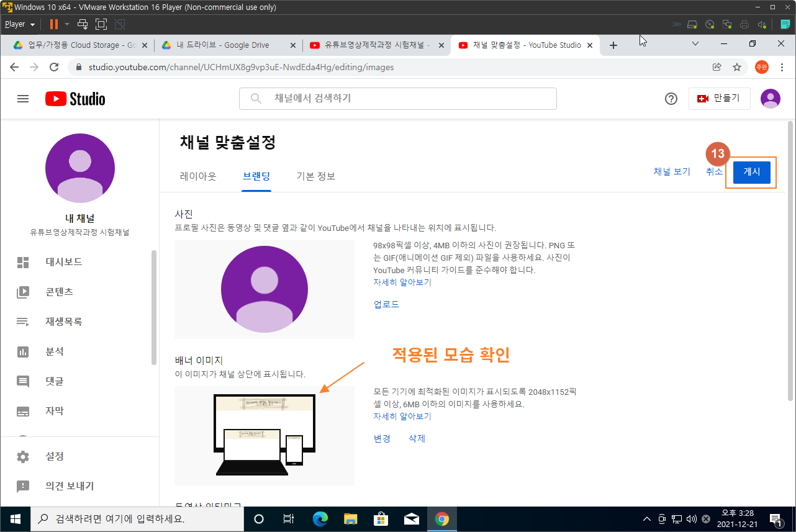Screen dimensions: 796x532
Task: Show hidden system tray icons chevron
Action: click(647, 519)
